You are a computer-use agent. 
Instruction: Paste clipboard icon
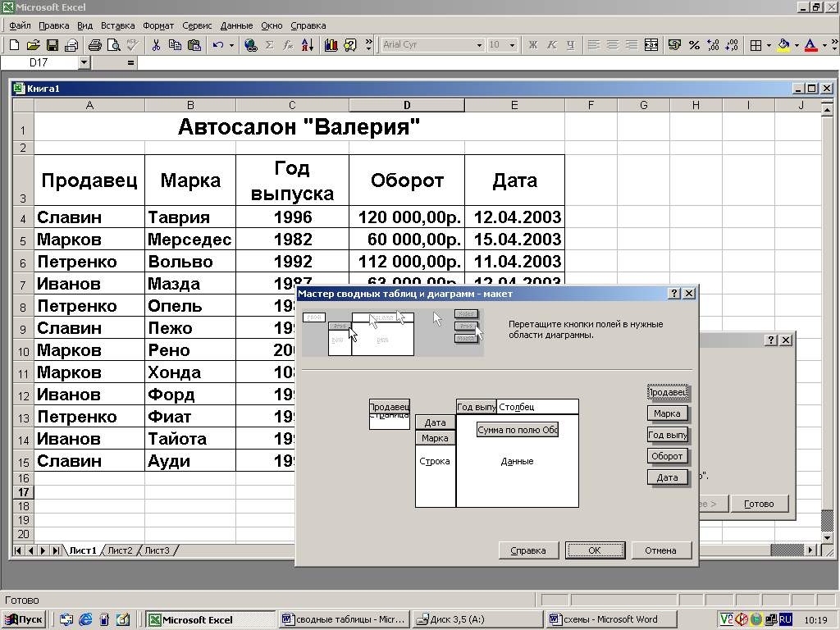click(x=194, y=45)
